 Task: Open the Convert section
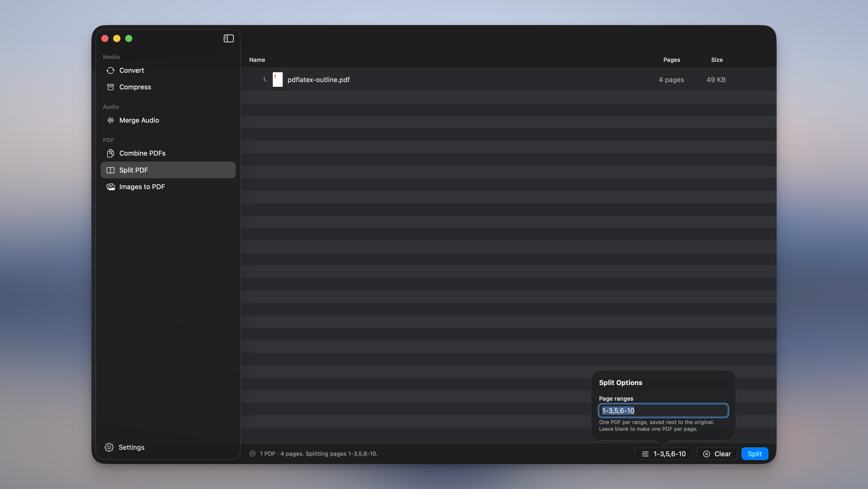coord(168,70)
